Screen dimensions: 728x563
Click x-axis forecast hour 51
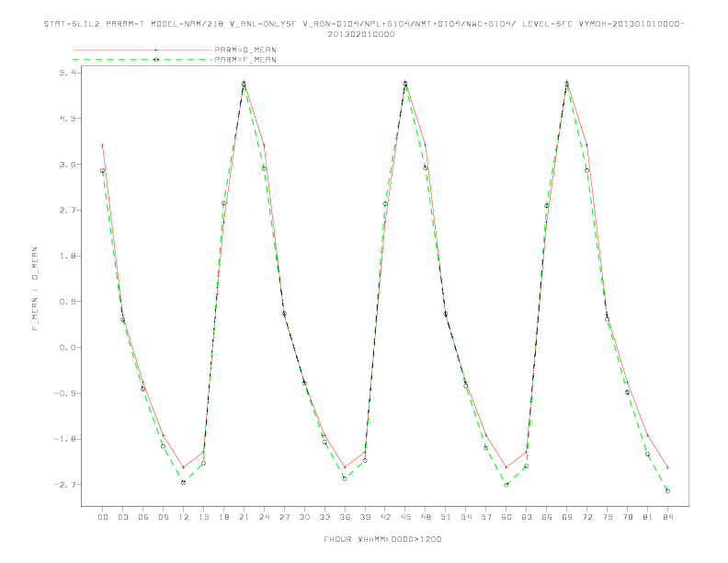[x=446, y=517]
